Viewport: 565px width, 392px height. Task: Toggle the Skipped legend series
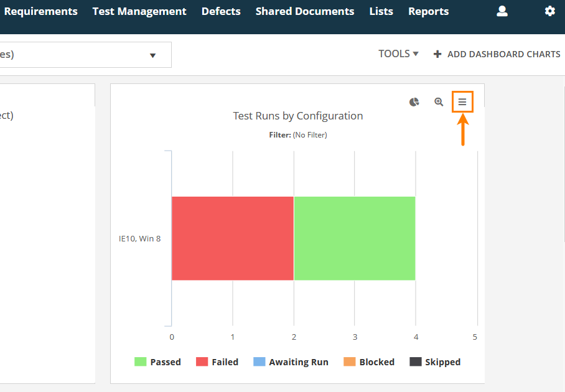tap(435, 362)
